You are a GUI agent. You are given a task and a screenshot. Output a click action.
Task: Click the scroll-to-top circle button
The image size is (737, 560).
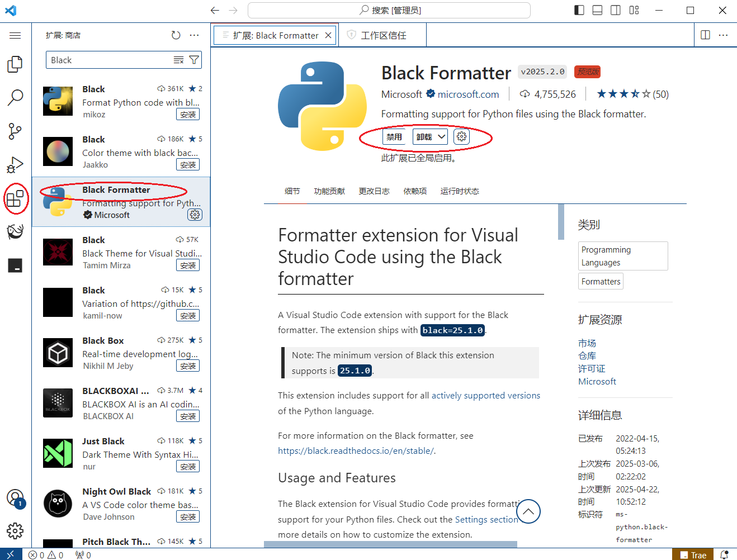coord(528,511)
